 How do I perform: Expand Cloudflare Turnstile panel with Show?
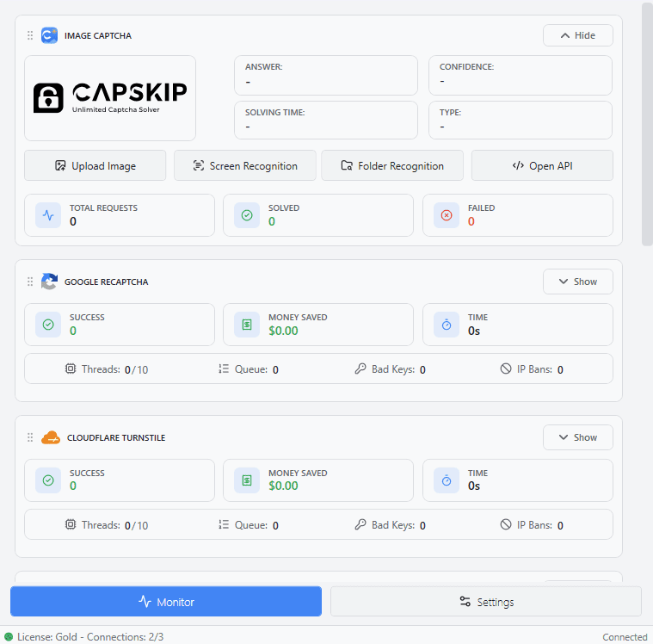[577, 437]
